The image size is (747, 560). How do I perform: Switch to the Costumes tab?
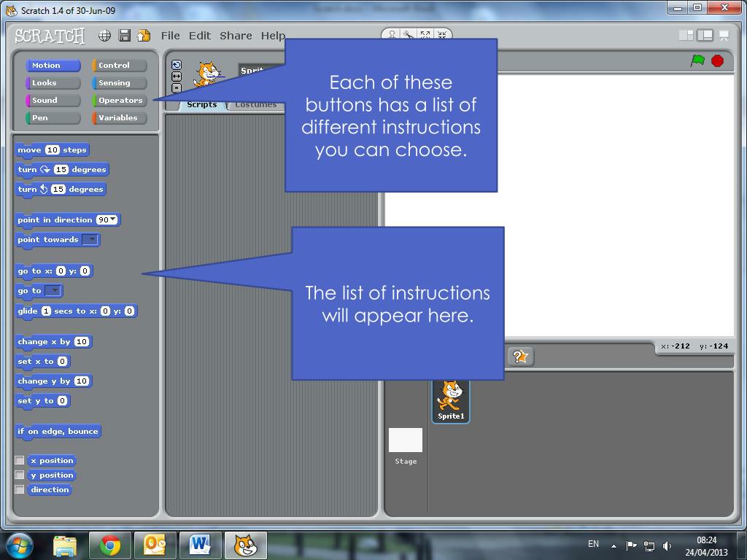click(x=256, y=104)
